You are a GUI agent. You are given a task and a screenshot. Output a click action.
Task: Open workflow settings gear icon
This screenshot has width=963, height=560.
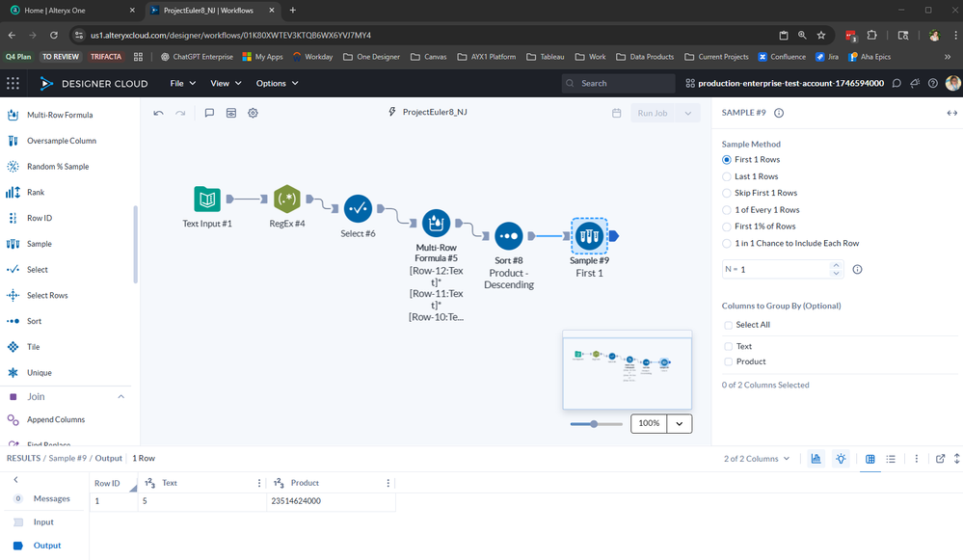[x=253, y=113]
